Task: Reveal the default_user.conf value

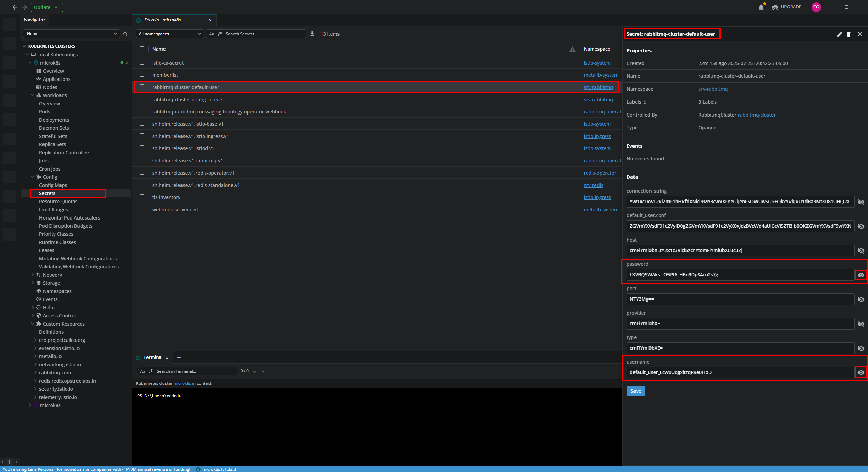Action: (x=861, y=226)
